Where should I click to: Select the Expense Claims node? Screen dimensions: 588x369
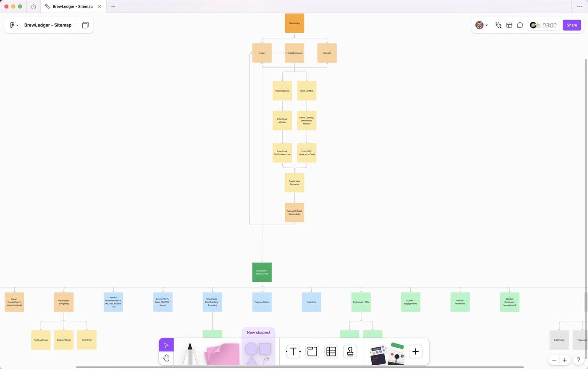point(262,302)
